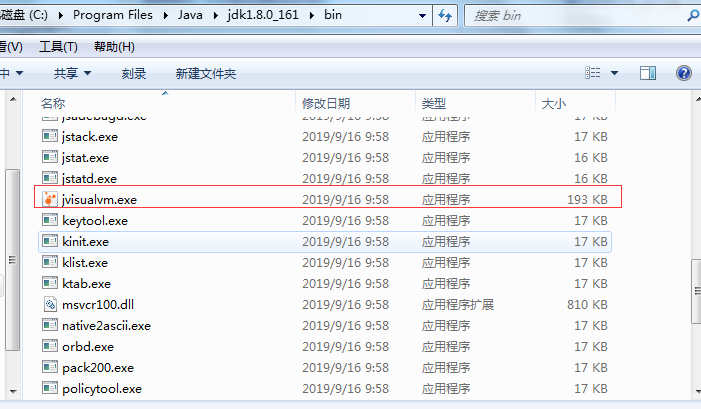Click the refresh icon beside address bar
Image resolution: width=701 pixels, height=409 pixels.
tap(445, 16)
